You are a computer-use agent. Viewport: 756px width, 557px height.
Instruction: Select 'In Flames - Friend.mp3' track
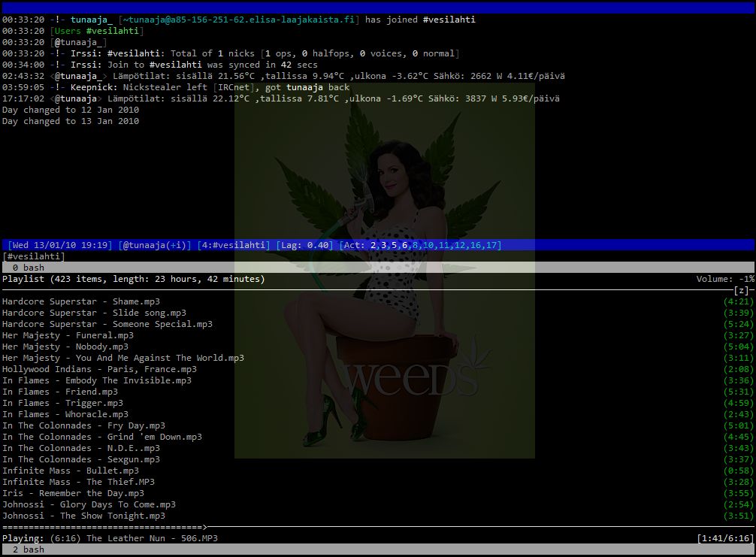pos(60,392)
